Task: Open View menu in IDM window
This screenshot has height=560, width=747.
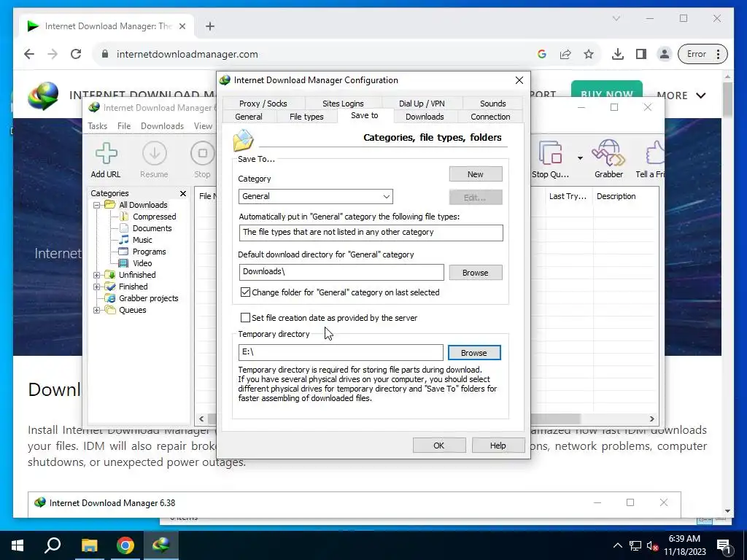Action: (203, 126)
